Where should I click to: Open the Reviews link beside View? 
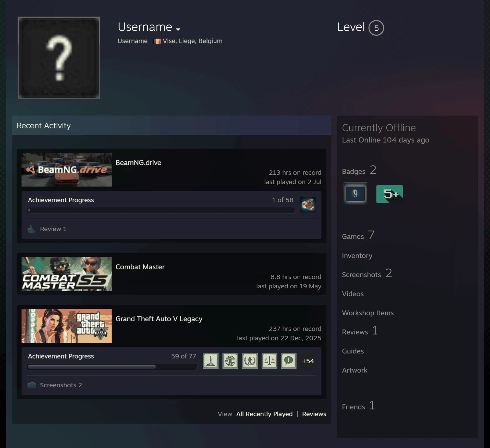click(314, 414)
